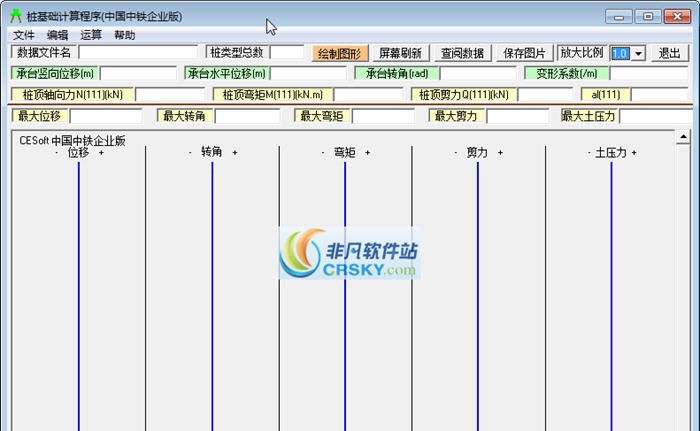Click the 土压力 chart heading
This screenshot has width=700, height=431.
point(611,152)
